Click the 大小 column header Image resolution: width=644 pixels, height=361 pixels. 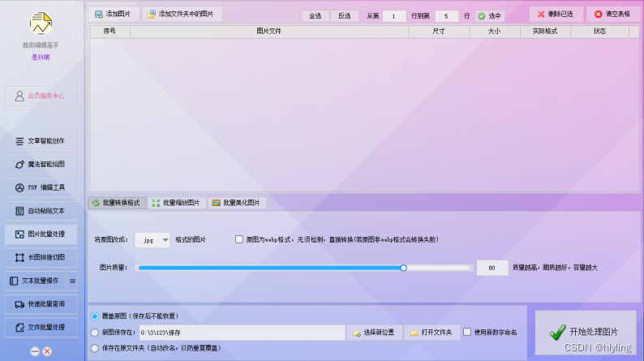[495, 31]
